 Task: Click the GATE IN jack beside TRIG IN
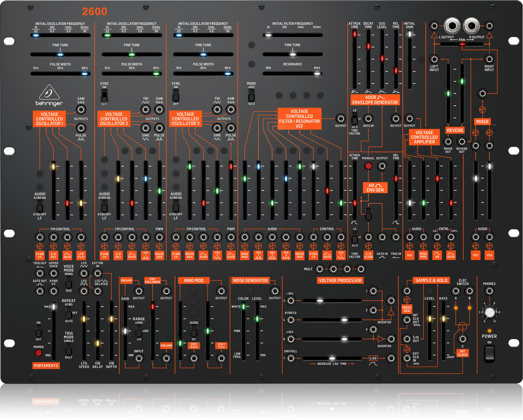pyautogui.click(x=382, y=237)
